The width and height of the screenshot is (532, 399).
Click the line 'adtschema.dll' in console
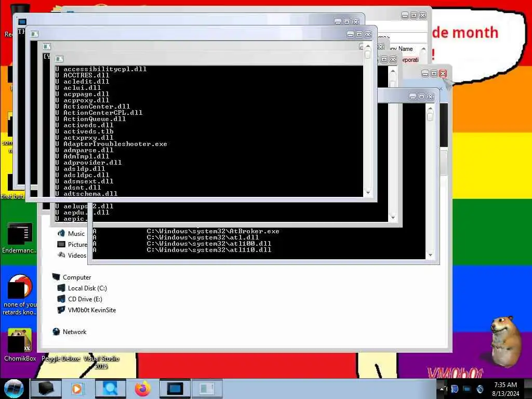click(x=90, y=194)
